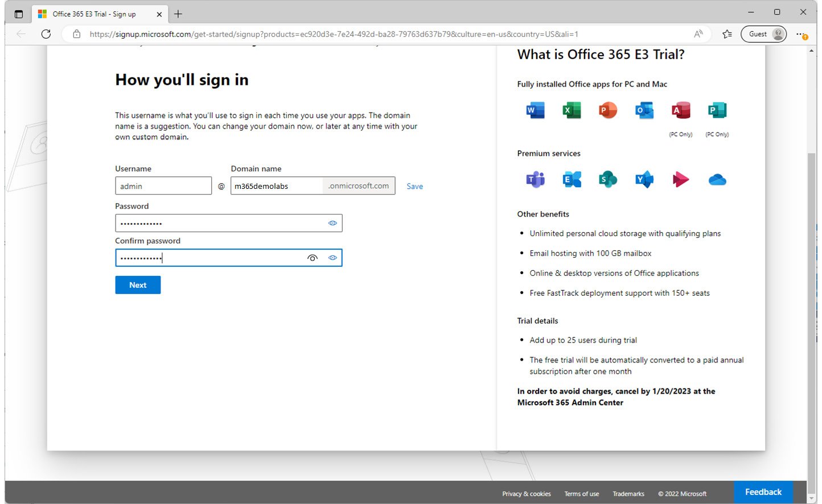Click 'What is Office 365 E3 Trial?' heading
Image resolution: width=822 pixels, height=504 pixels.
click(x=601, y=55)
